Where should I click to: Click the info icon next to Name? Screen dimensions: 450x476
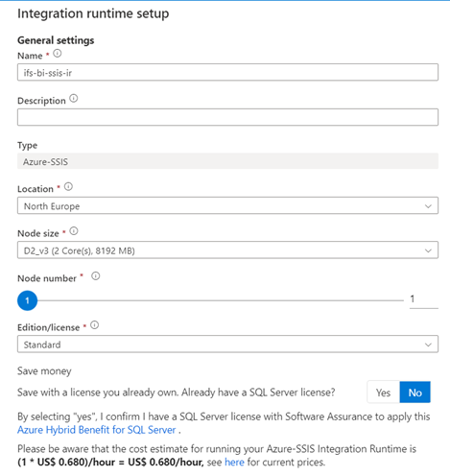[x=58, y=53]
